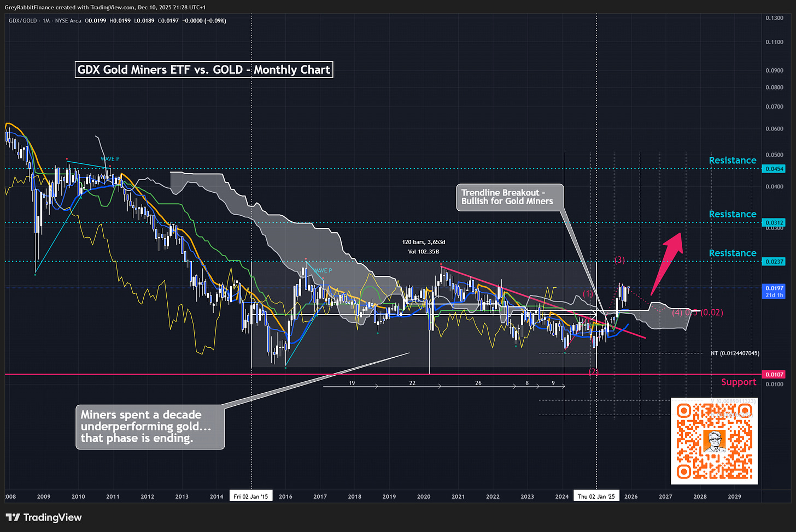Click the 2022 label on the time axis
The height and width of the screenshot is (532, 796).
coord(493,496)
